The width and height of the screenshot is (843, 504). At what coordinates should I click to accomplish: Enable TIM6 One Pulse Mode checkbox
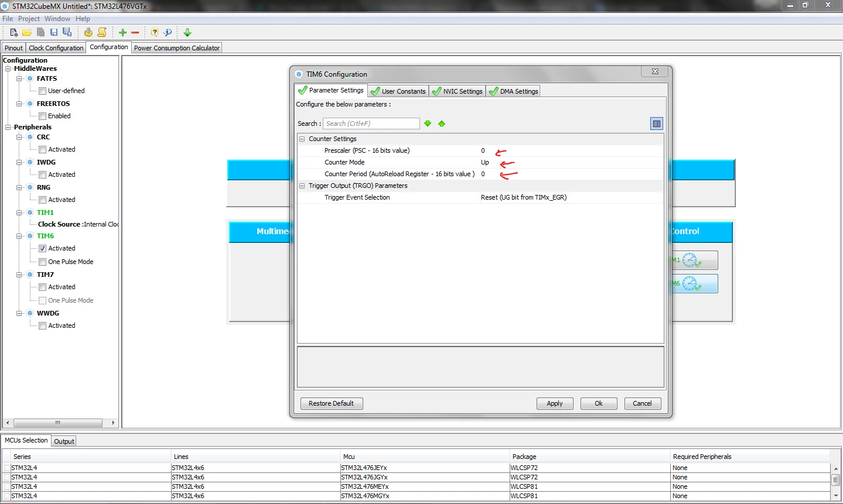pos(42,262)
